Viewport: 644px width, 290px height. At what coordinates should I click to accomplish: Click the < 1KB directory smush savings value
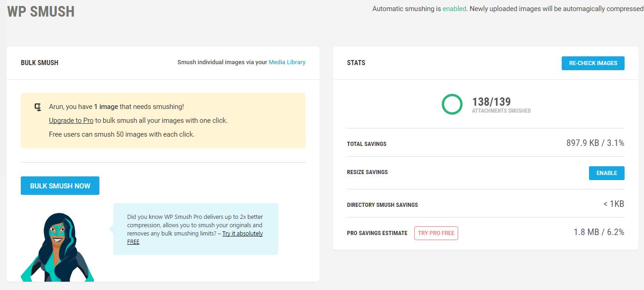click(613, 204)
